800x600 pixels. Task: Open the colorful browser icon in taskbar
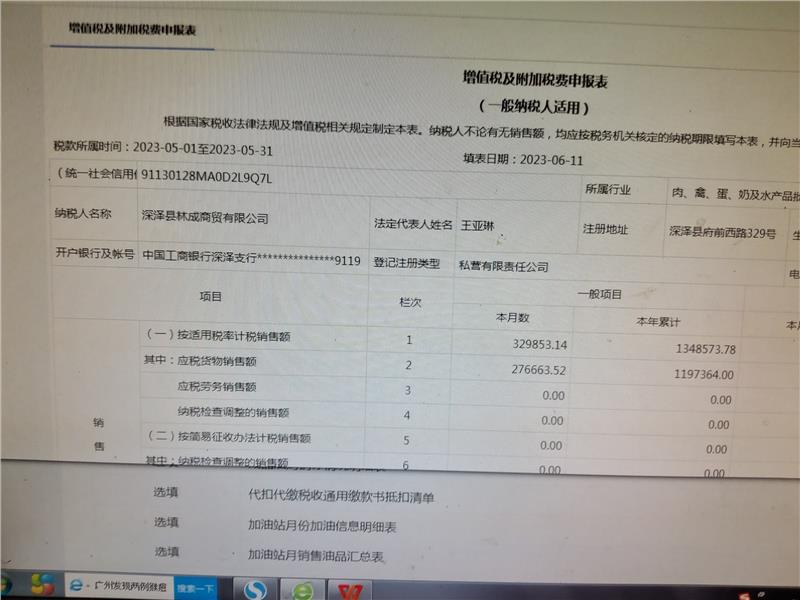coord(41,586)
